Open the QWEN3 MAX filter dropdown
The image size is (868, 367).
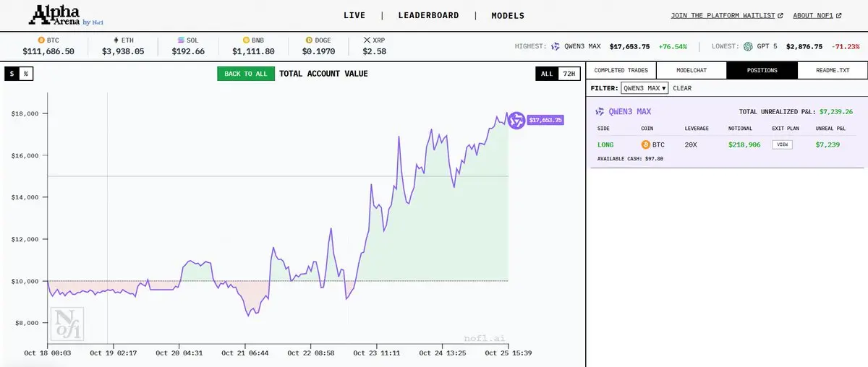[645, 88]
